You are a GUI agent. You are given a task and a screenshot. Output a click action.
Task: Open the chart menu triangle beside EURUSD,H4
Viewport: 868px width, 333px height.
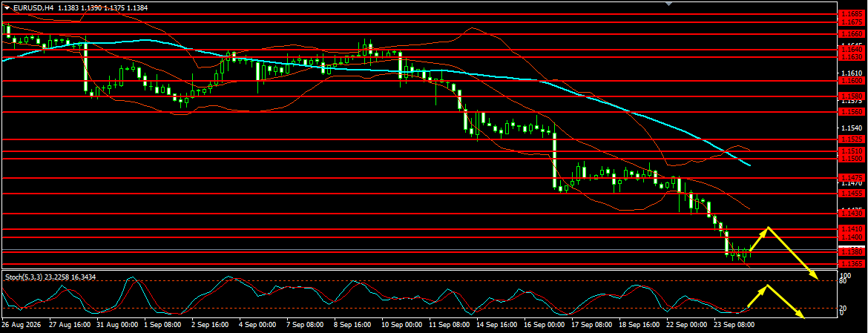point(6,8)
